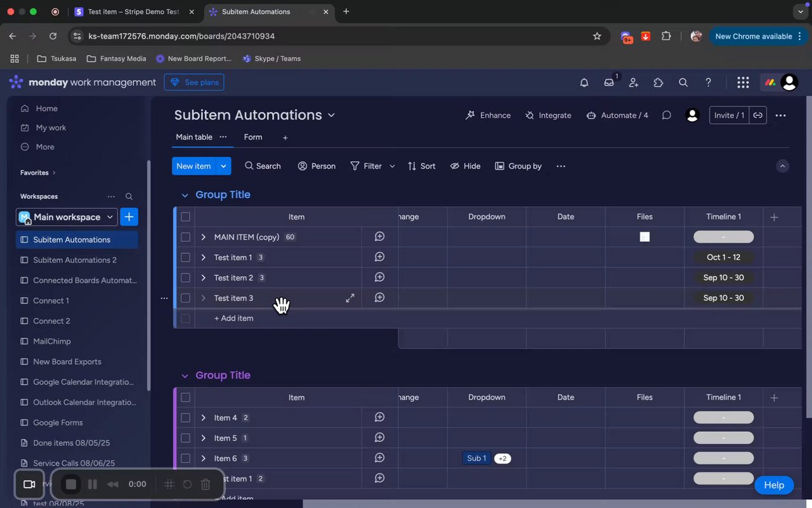Stop the screen recording

click(x=71, y=485)
